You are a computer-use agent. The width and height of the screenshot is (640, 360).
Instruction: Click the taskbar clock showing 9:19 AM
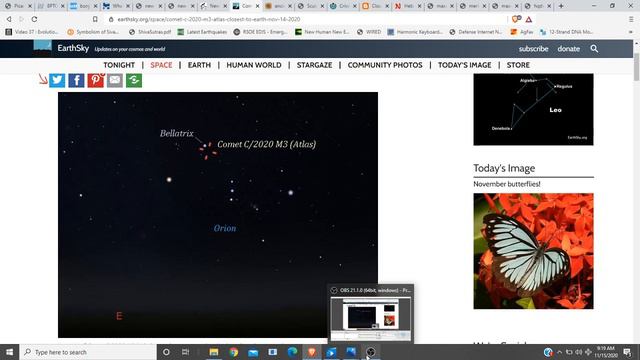(606, 352)
